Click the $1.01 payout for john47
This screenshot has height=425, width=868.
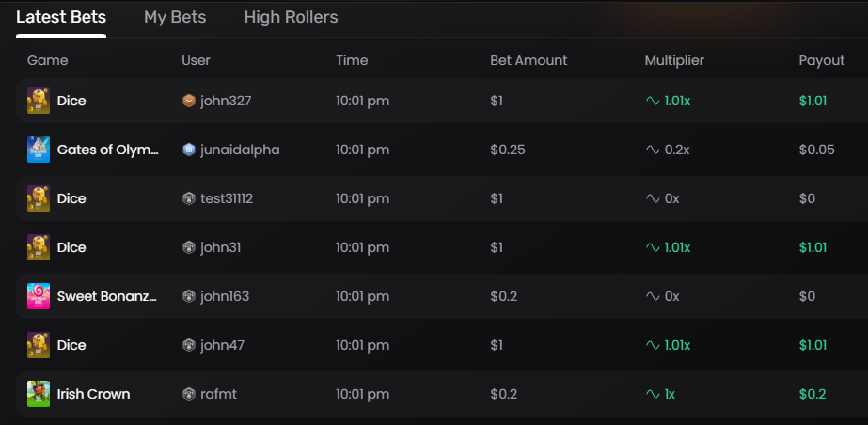tap(813, 345)
